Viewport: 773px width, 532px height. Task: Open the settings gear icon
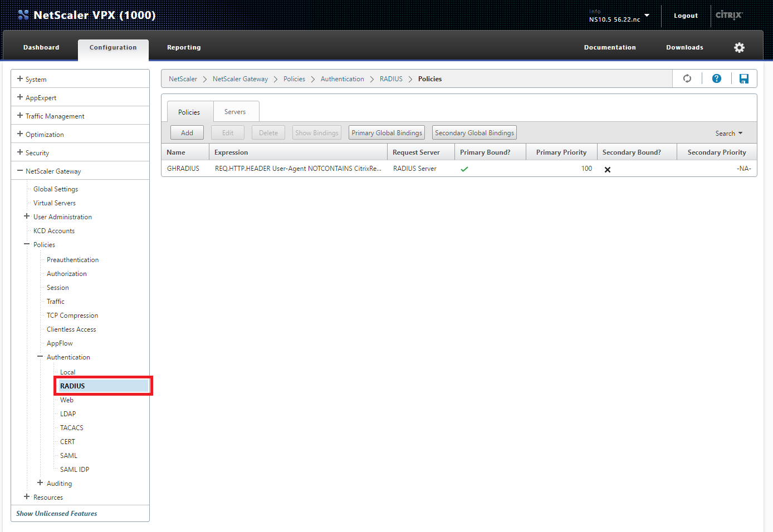[739, 47]
